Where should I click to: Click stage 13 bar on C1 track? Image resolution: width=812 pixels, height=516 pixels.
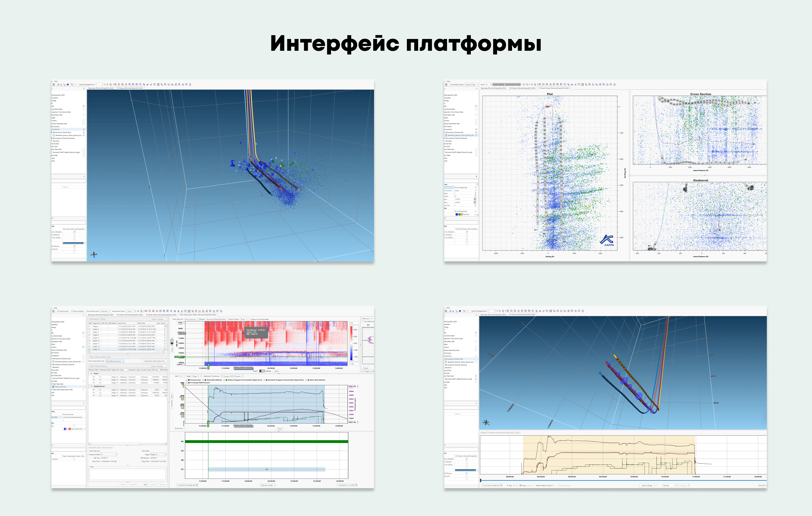coord(266,469)
